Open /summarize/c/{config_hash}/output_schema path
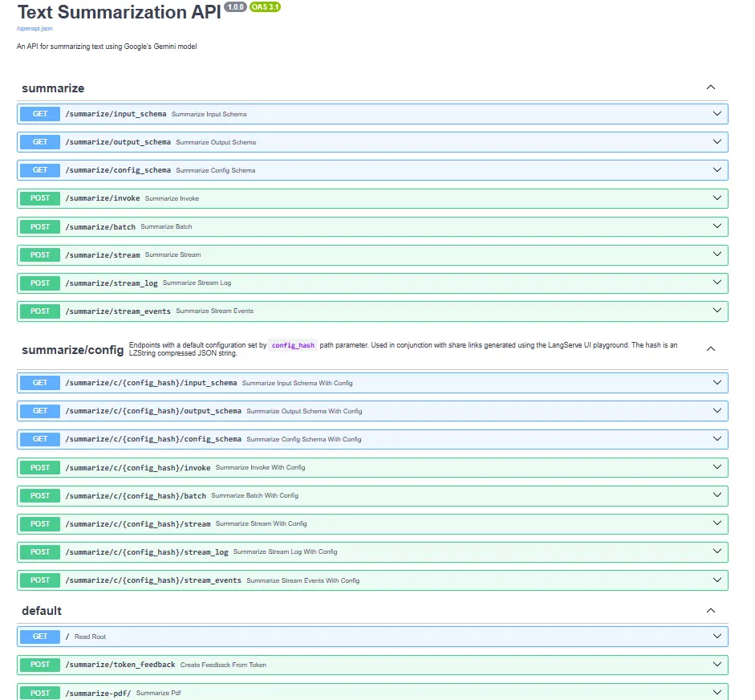The width and height of the screenshot is (755, 700). click(153, 411)
